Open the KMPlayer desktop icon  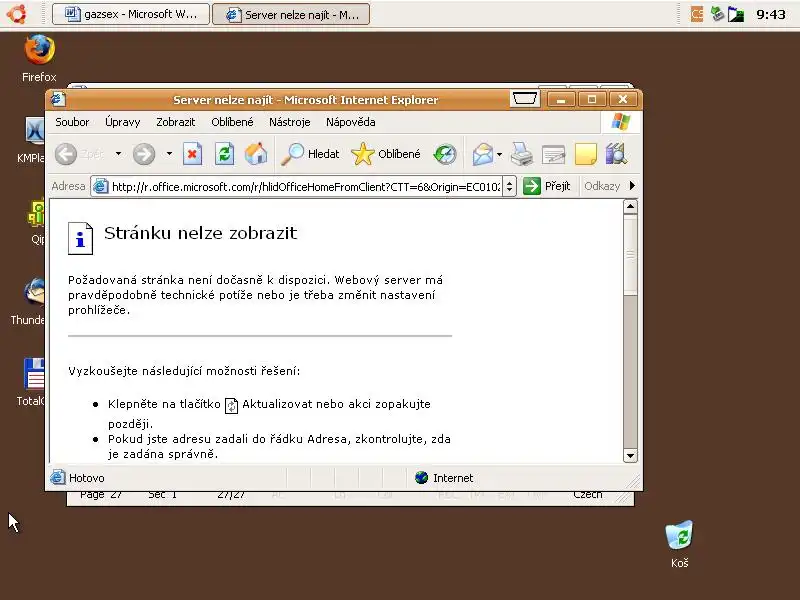35,131
